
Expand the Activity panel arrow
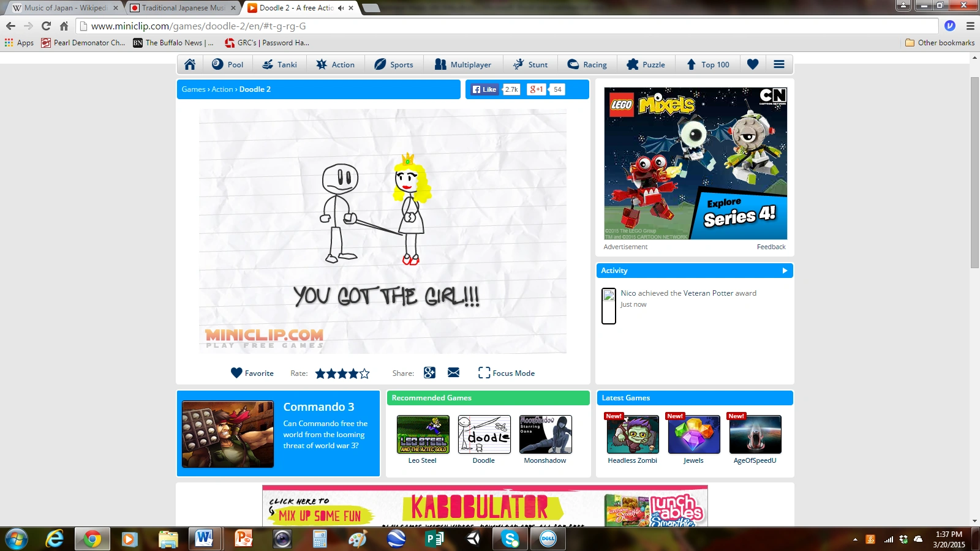point(785,271)
